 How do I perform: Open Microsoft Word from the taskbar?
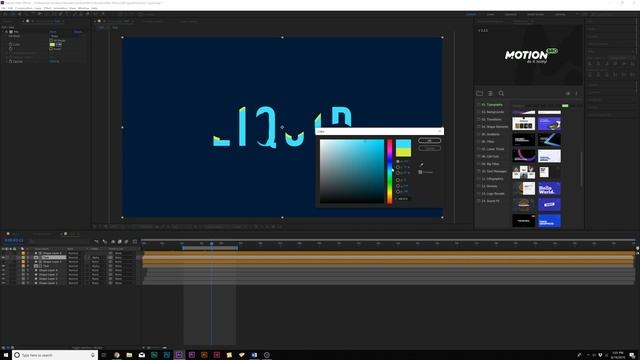point(254,355)
